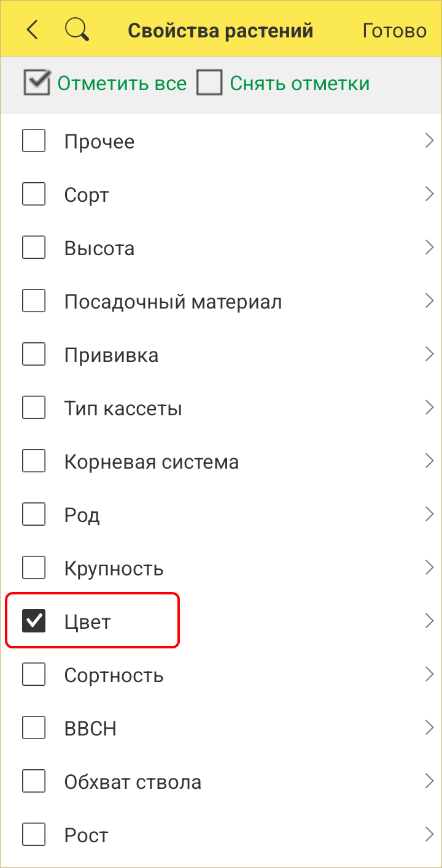This screenshot has height=868, width=442.
Task: Check the 'Высота' property box
Action: [x=34, y=247]
